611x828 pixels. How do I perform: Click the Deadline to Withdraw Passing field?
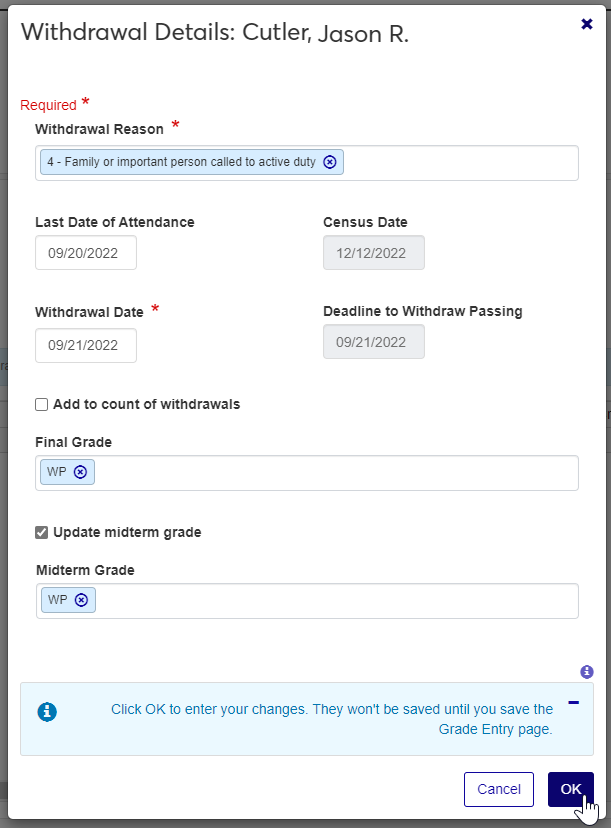374,342
